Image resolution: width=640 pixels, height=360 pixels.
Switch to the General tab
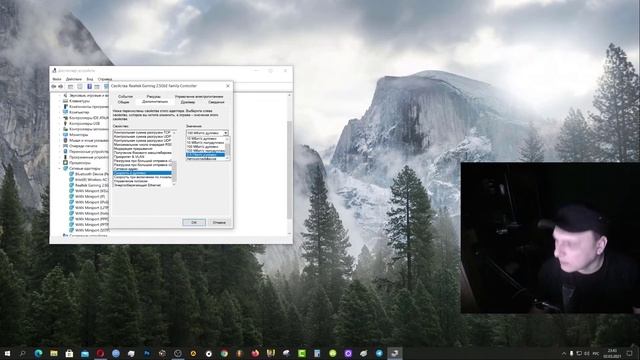123,102
